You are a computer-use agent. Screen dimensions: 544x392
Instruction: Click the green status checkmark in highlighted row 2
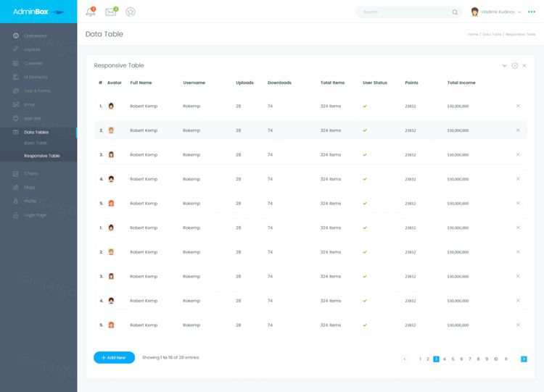pyautogui.click(x=365, y=130)
